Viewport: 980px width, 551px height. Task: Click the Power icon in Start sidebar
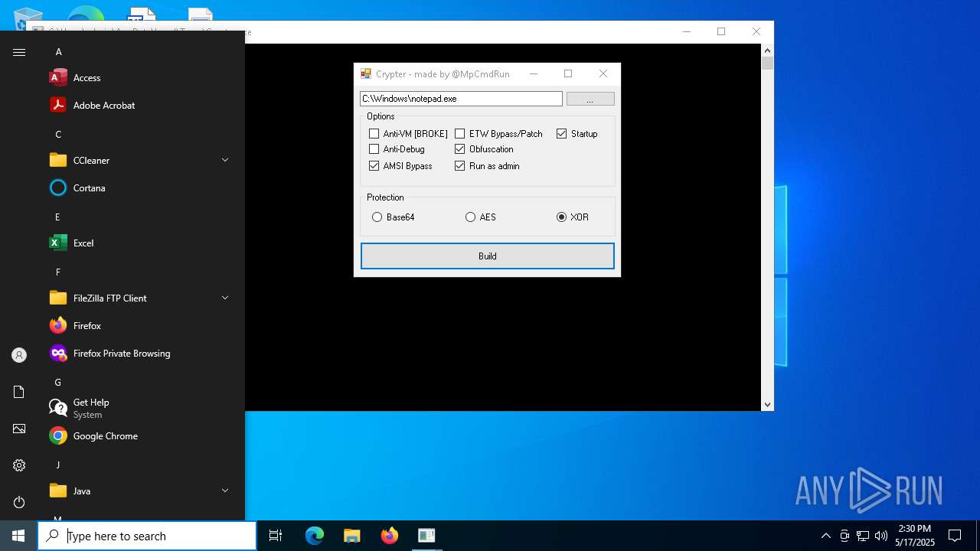click(x=19, y=502)
